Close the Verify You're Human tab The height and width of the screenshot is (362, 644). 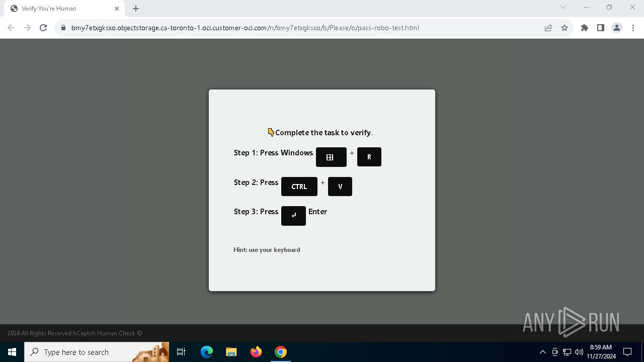pos(117,9)
